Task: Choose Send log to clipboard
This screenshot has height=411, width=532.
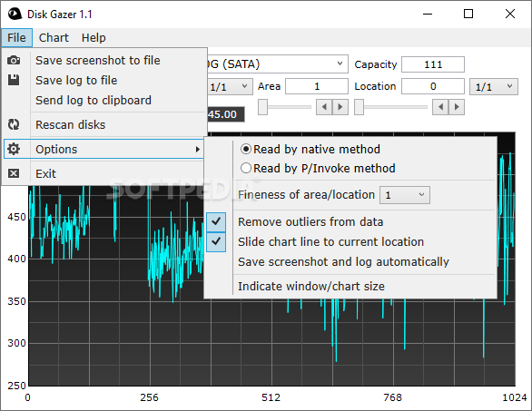Action: [x=104, y=101]
